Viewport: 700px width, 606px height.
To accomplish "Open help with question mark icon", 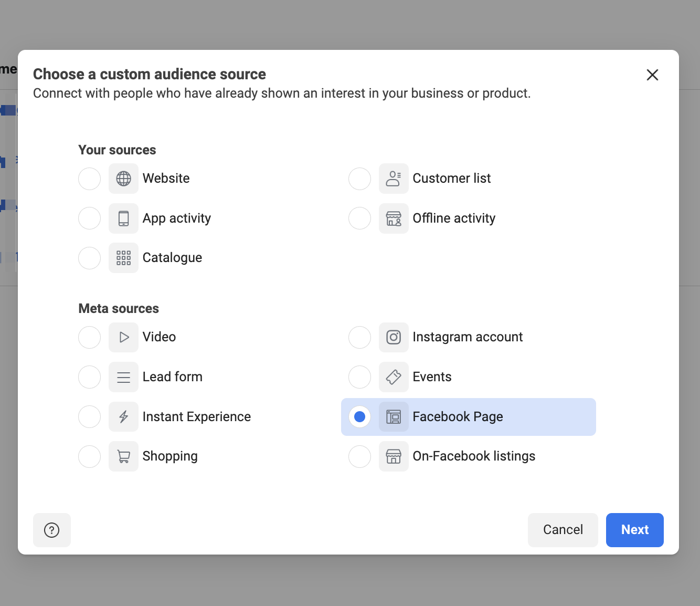I will click(x=52, y=530).
